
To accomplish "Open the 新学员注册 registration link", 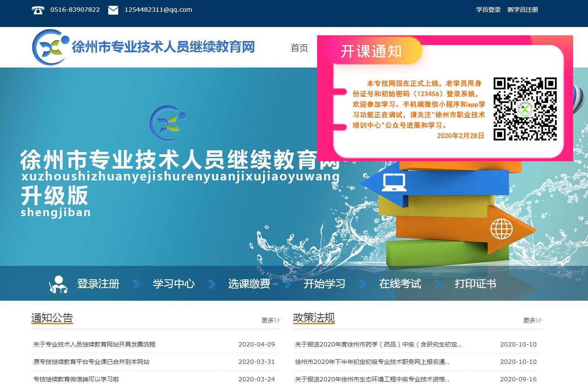I will pos(523,10).
